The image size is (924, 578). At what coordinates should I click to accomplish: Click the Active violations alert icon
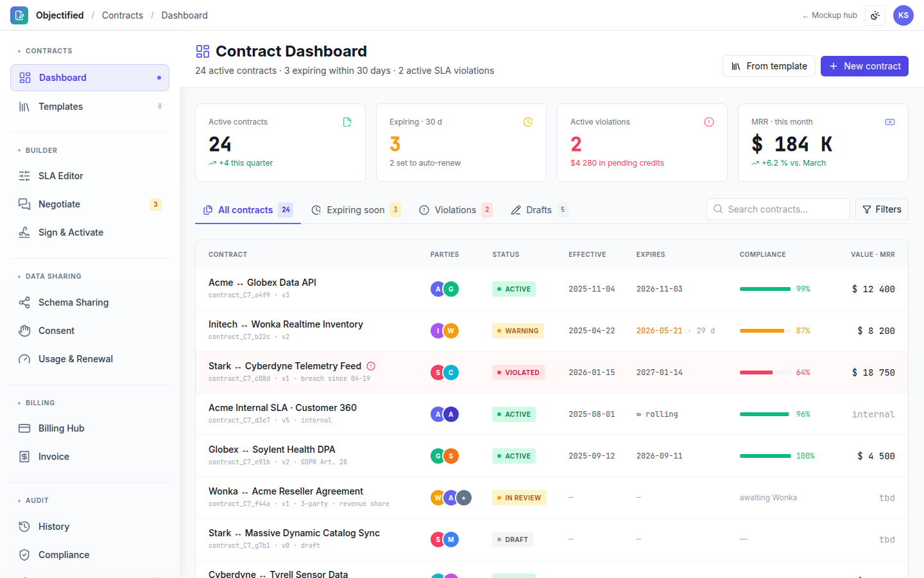709,122
